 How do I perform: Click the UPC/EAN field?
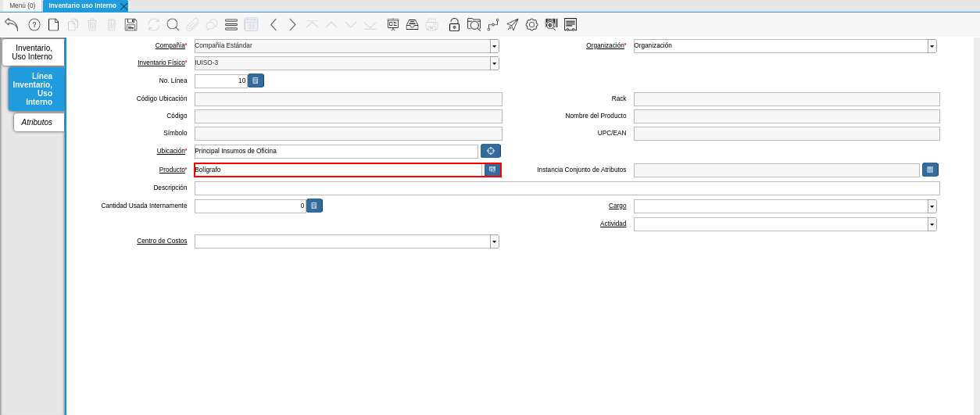click(x=787, y=134)
